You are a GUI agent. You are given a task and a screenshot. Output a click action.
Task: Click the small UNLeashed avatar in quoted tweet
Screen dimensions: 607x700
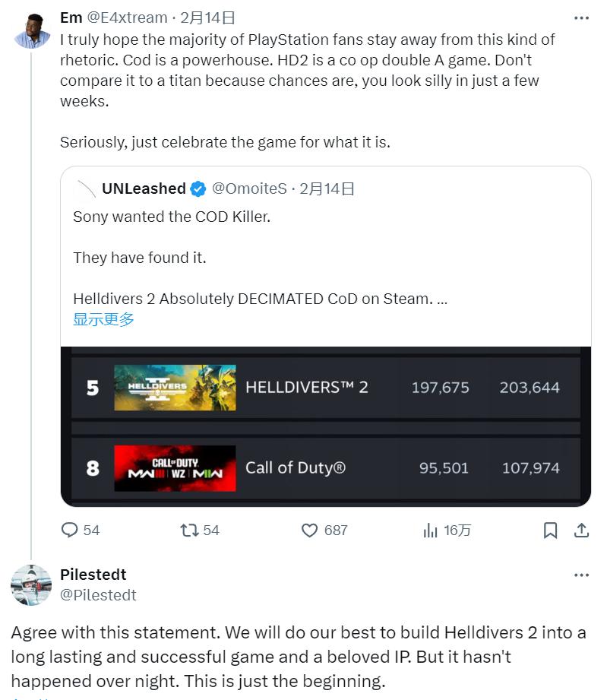click(85, 188)
